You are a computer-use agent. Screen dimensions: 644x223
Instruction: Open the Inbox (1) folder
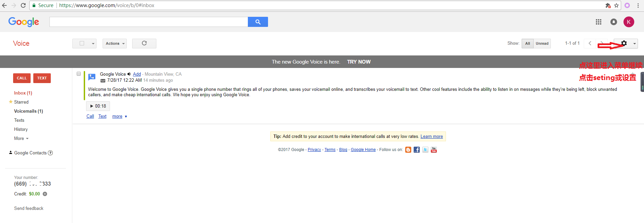pyautogui.click(x=23, y=93)
